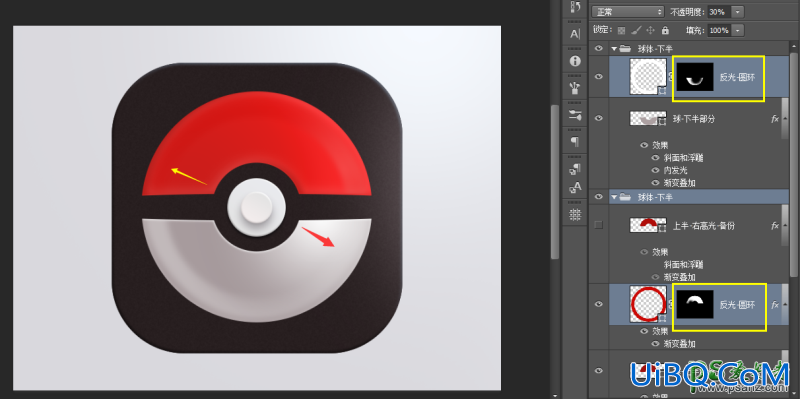
Task: Collapse the unhighlighted 球体-下半 group triangle
Action: (614, 49)
